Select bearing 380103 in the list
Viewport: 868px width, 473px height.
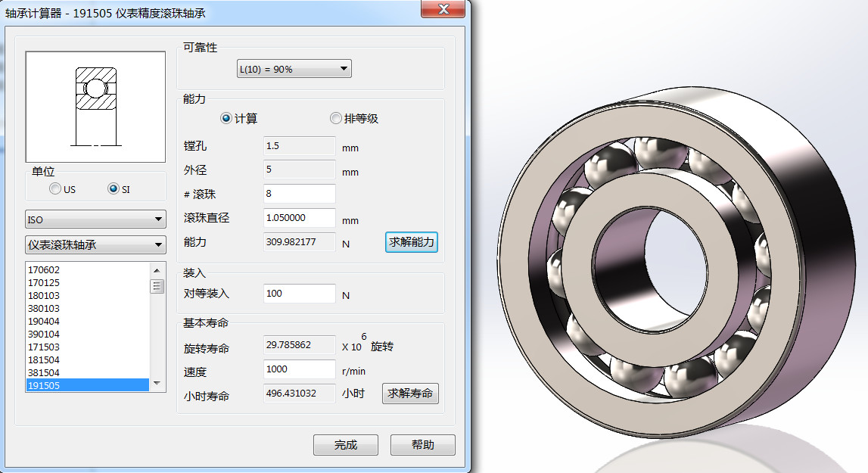point(88,309)
